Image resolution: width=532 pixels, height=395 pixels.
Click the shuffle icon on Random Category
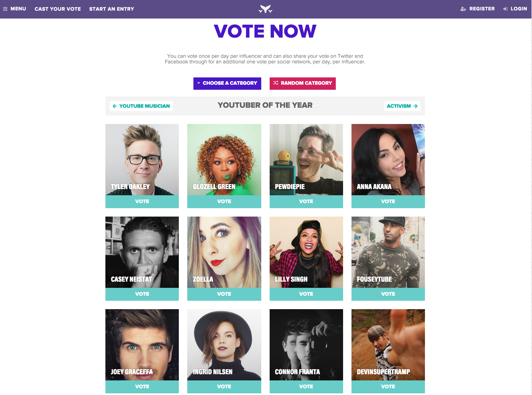276,83
